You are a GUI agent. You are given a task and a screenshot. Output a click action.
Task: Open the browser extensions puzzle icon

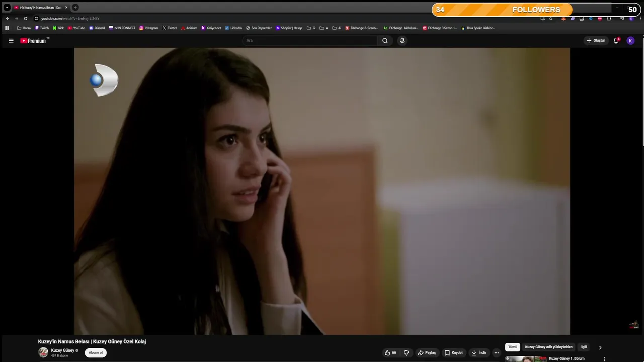click(x=609, y=19)
